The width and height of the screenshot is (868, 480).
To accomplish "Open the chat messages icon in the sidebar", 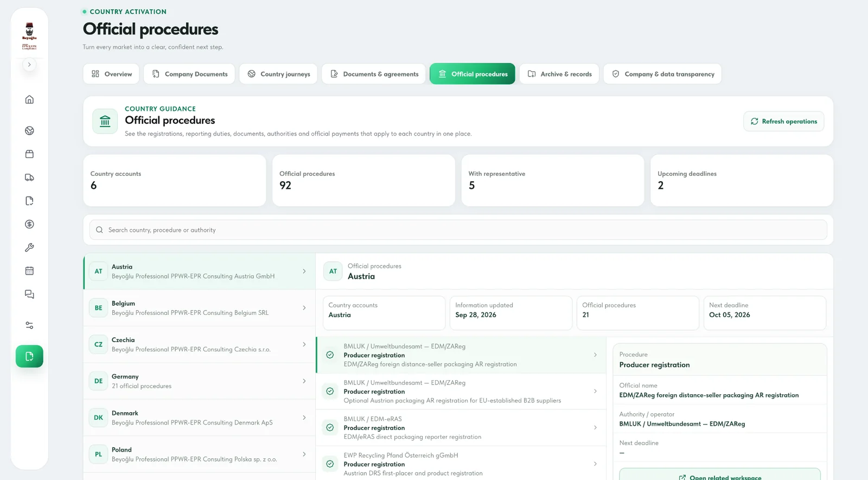I will [x=29, y=294].
